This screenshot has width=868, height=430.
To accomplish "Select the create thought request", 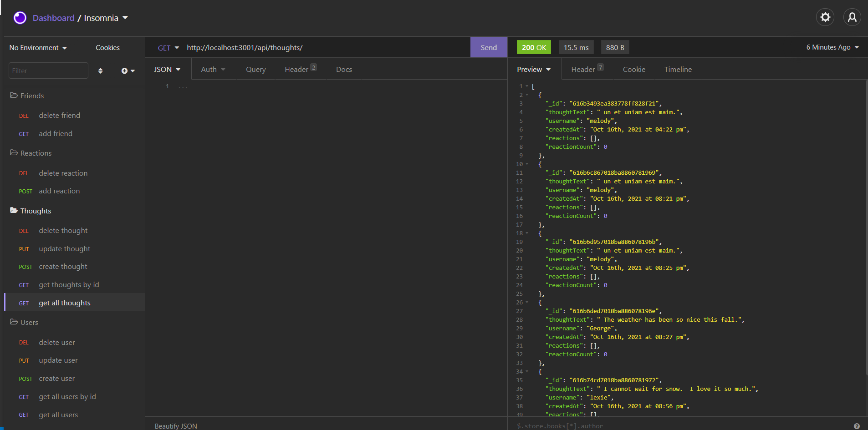I will (x=74, y=267).
